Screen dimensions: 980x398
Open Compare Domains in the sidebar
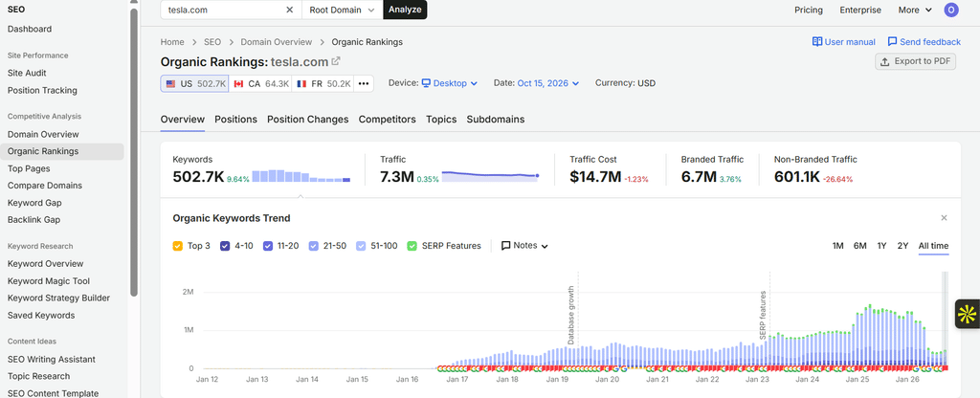45,186
